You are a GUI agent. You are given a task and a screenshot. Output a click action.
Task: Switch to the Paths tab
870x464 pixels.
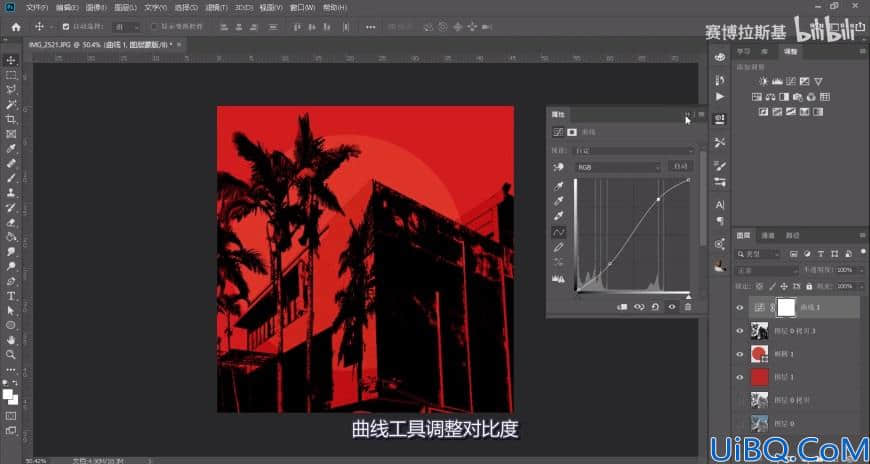click(792, 235)
